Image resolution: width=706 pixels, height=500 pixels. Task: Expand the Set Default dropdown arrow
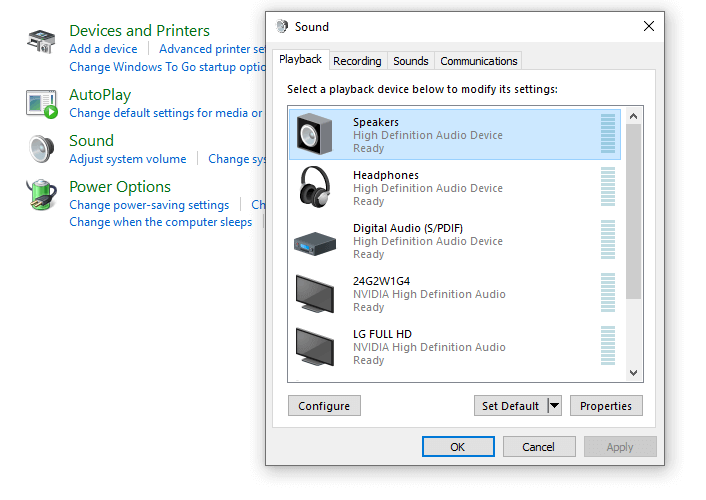pyautogui.click(x=555, y=406)
